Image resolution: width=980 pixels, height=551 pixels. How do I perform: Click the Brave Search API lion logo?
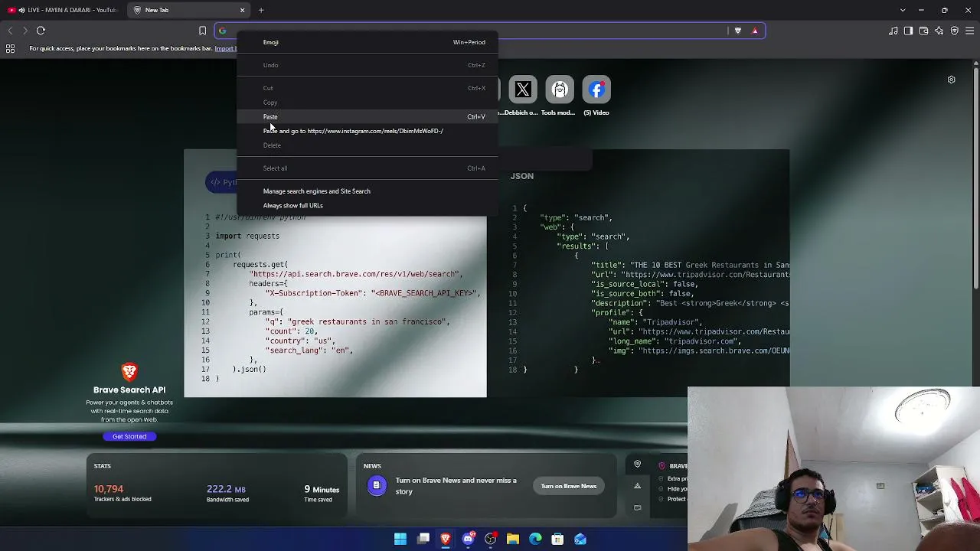(129, 372)
